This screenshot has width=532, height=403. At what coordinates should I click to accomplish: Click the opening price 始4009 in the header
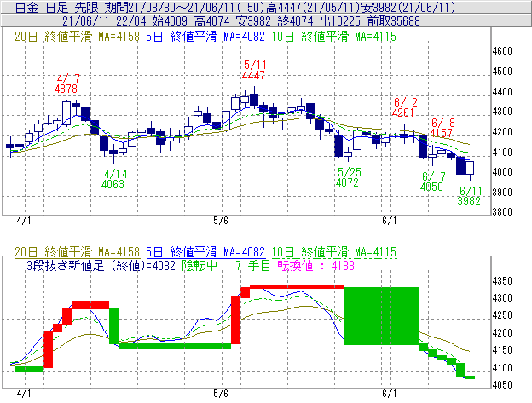170,21
